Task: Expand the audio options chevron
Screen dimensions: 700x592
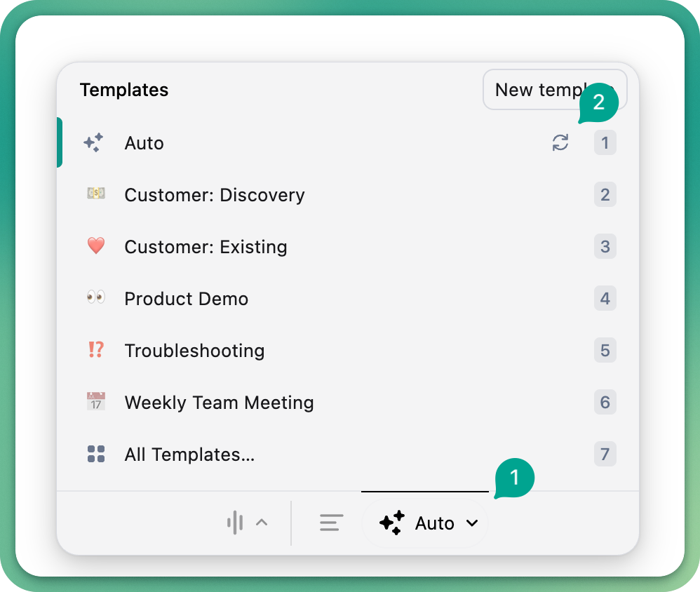Action: pyautogui.click(x=262, y=523)
